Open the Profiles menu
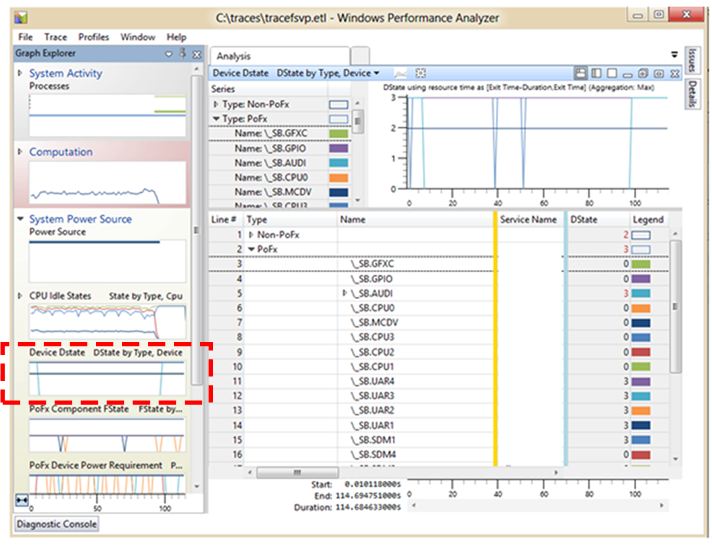Viewport: 712px width, 545px height. (94, 37)
